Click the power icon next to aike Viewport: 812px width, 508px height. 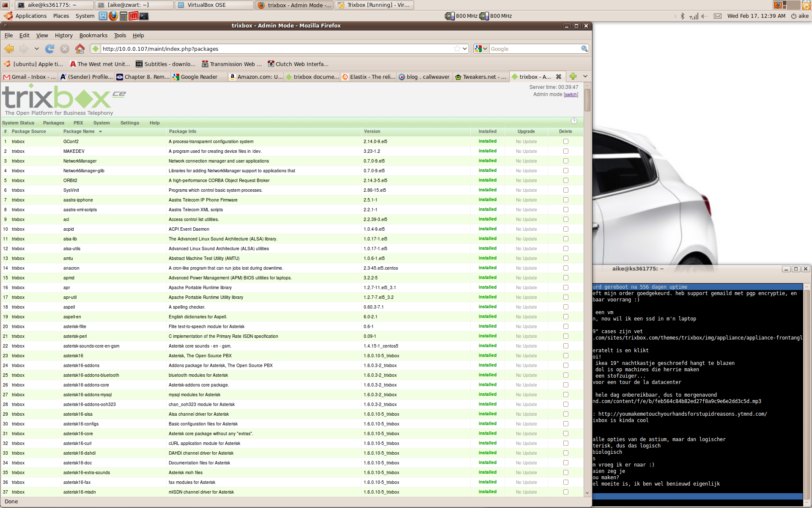click(794, 16)
